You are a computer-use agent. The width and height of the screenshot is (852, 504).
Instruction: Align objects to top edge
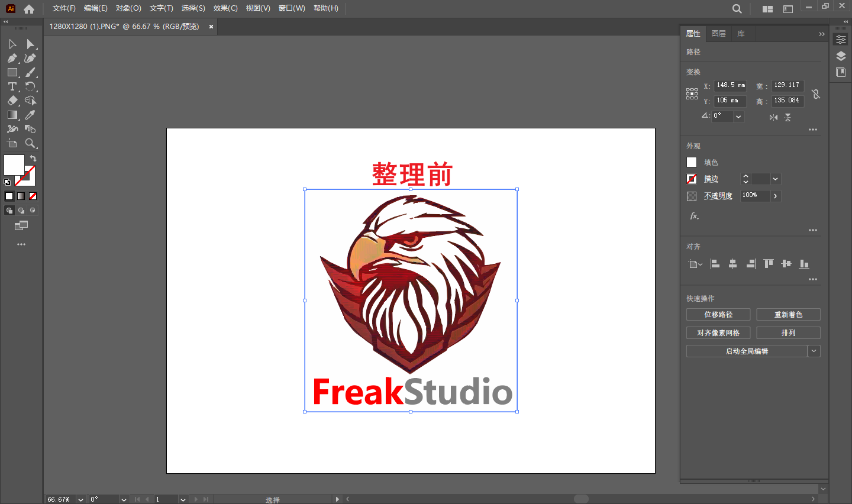pos(769,264)
